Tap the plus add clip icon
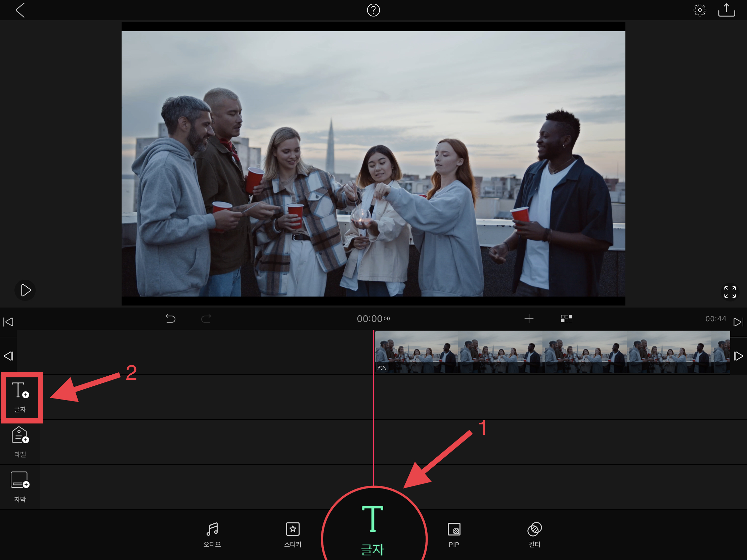The width and height of the screenshot is (747, 560). tap(529, 319)
